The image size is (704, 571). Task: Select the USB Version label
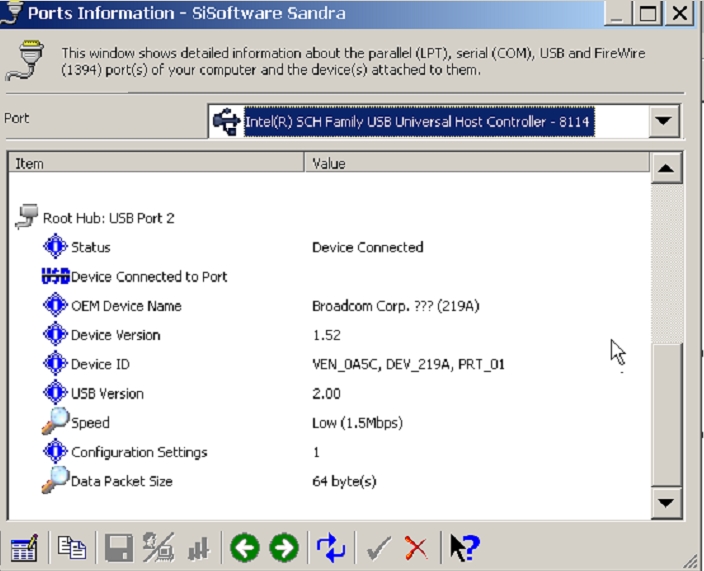click(x=107, y=394)
